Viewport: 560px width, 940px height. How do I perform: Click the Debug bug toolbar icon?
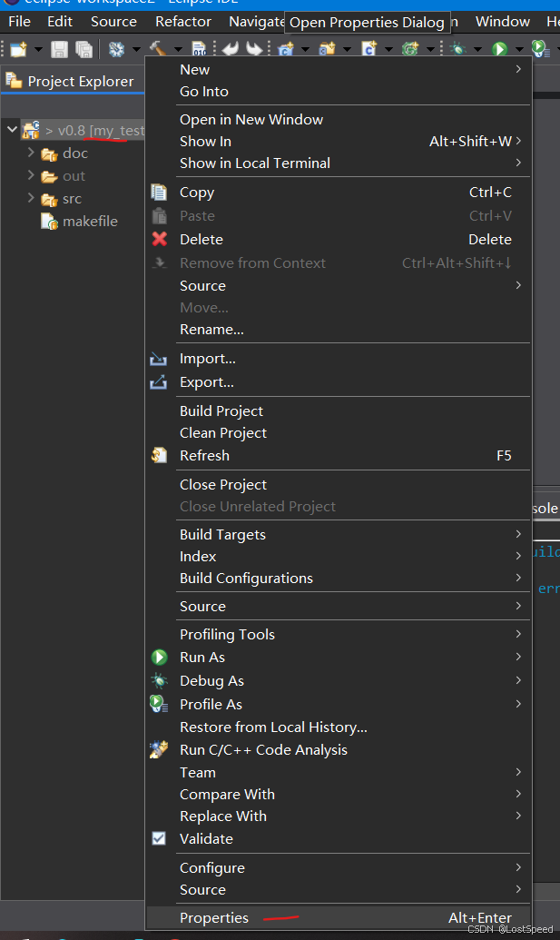pyautogui.click(x=458, y=49)
